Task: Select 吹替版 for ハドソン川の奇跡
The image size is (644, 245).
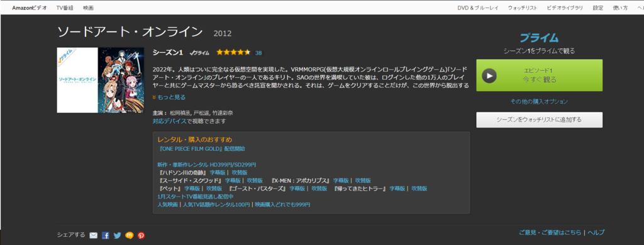Action: pyautogui.click(x=240, y=172)
